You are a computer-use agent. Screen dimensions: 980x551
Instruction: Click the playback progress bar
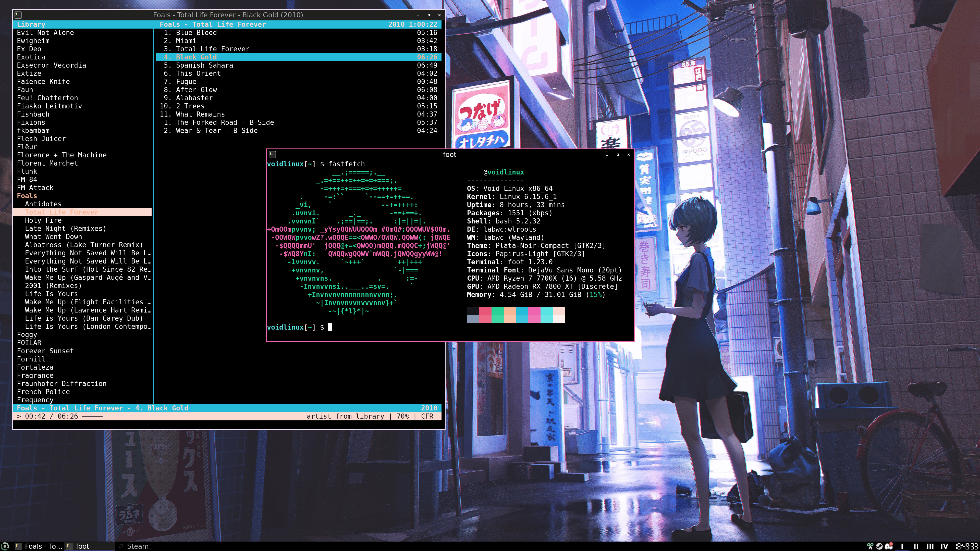tap(92, 416)
